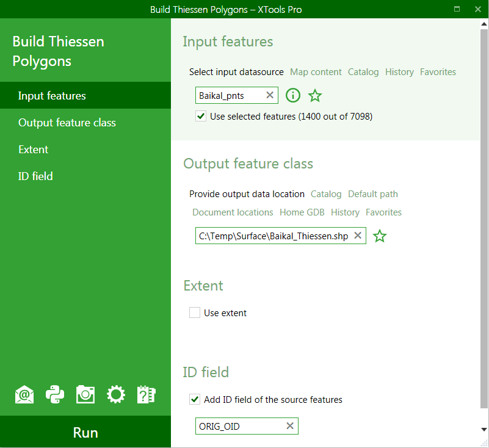Toggle Add ID field of source features
The image size is (489, 448).
tap(195, 399)
